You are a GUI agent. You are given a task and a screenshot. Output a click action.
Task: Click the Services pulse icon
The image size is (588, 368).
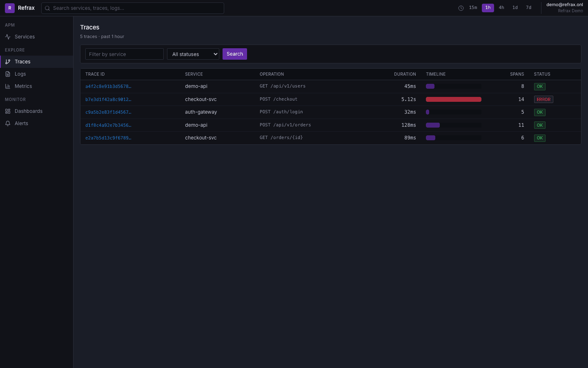click(8, 37)
